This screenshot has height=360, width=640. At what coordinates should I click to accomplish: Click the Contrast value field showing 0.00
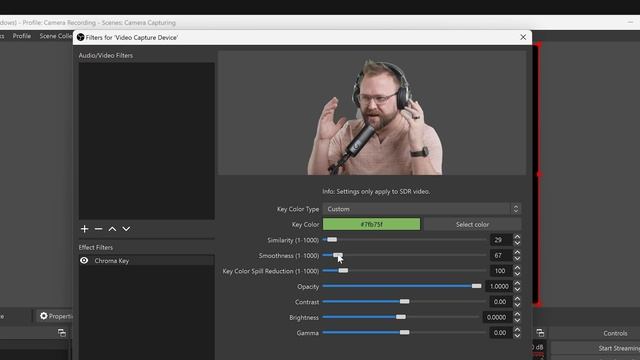click(x=501, y=302)
